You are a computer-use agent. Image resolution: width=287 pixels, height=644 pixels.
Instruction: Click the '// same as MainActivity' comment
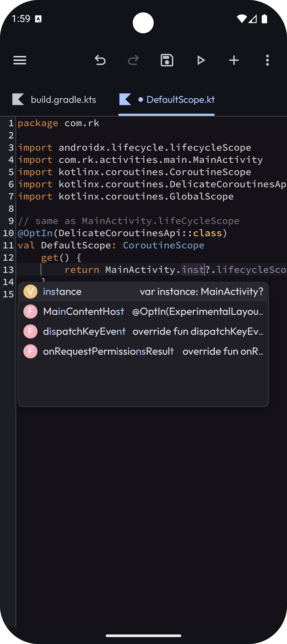coord(129,221)
